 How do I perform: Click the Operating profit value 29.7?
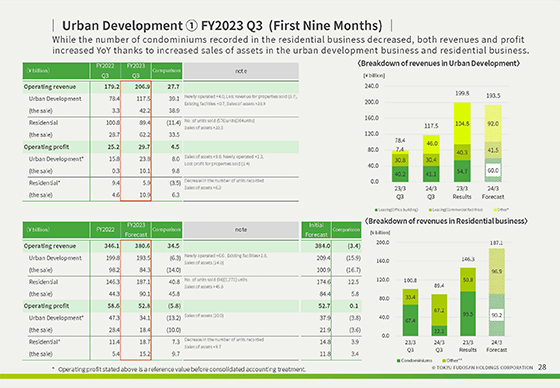pyautogui.click(x=144, y=147)
